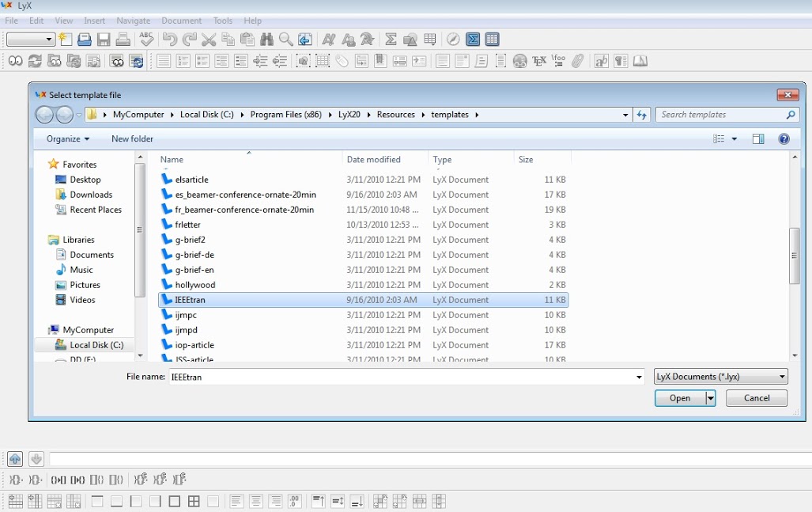The width and height of the screenshot is (812, 512).
Task: Open the File menu
Action: (11, 21)
